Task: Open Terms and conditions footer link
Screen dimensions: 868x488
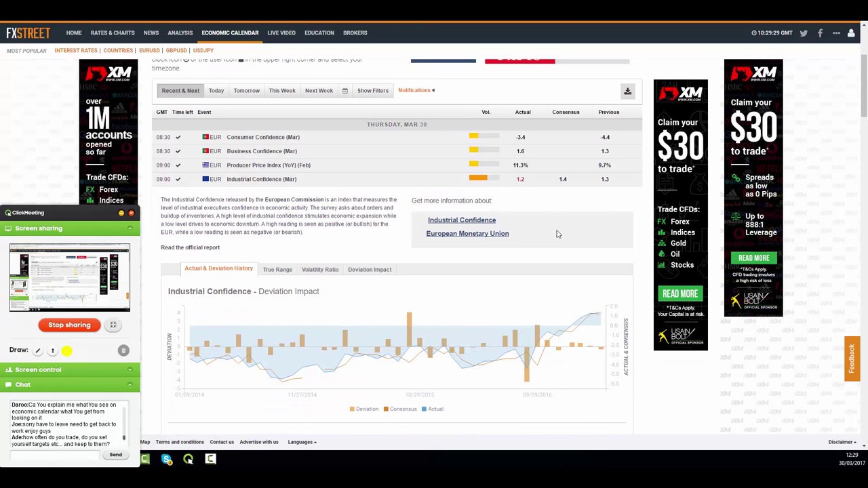Action: 180,442
